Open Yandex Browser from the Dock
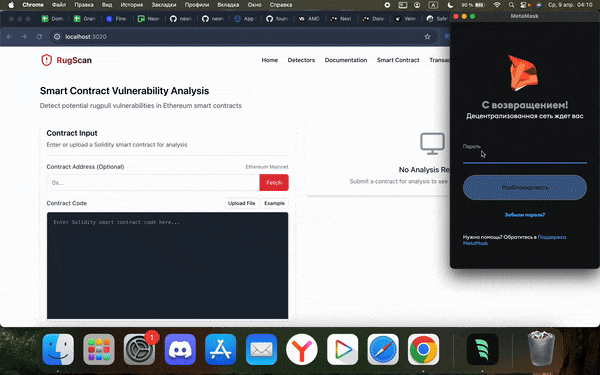This screenshot has height=375, width=600. coord(302,349)
